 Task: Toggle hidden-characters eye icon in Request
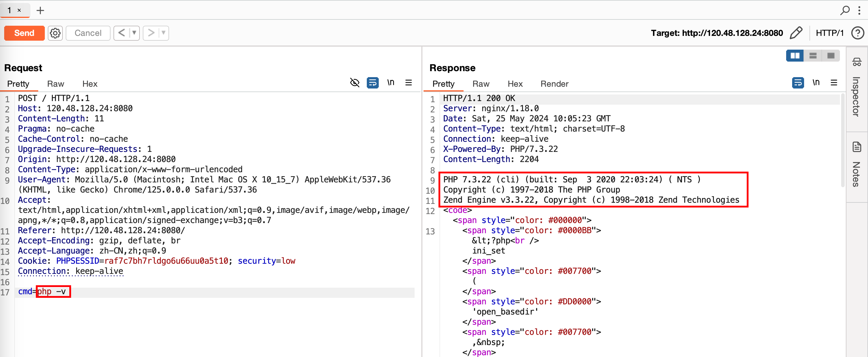pyautogui.click(x=355, y=83)
